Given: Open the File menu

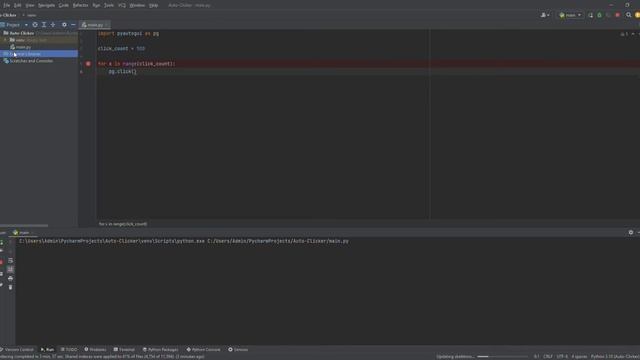Looking at the screenshot, I should pos(6,5).
